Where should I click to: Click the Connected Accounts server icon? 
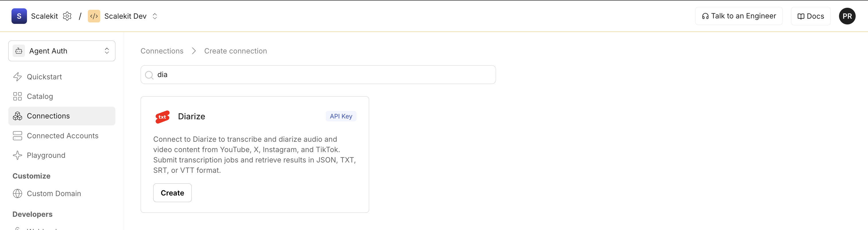18,136
